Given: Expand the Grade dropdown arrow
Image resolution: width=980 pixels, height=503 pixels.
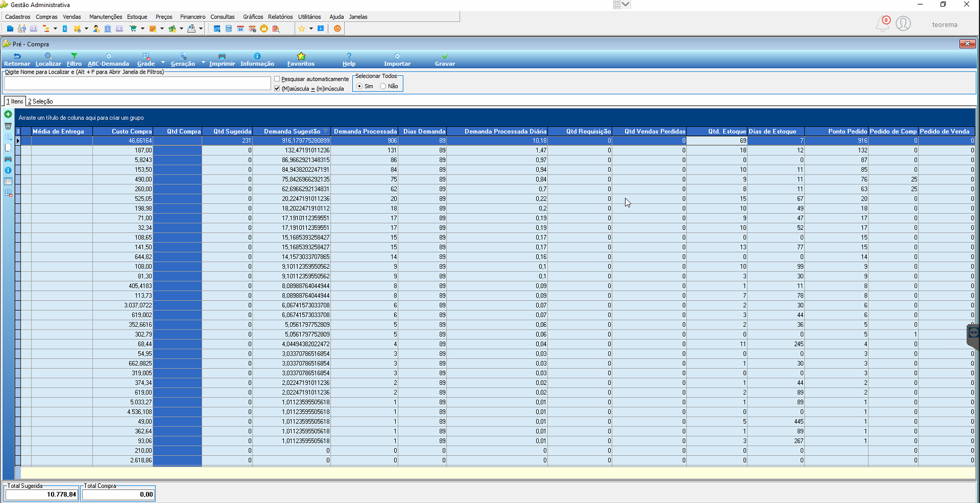Looking at the screenshot, I should tap(163, 62).
